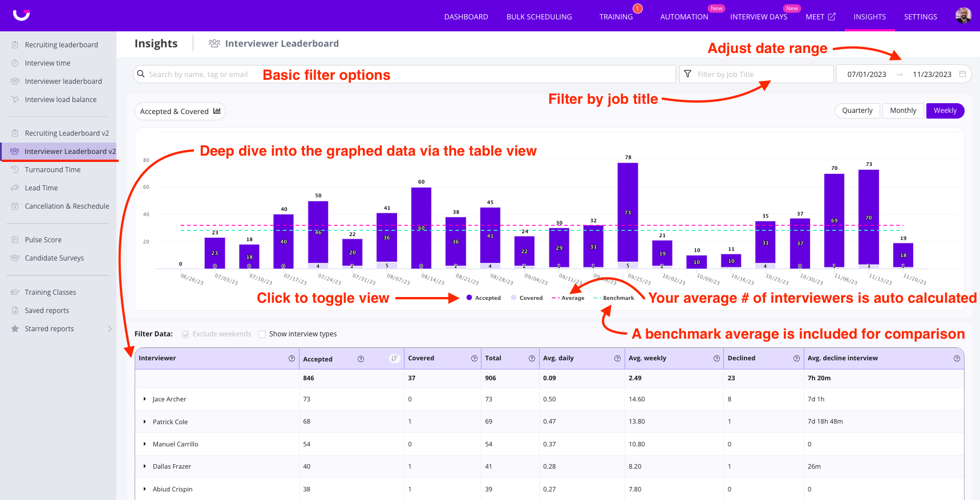This screenshot has width=980, height=500.
Task: Open the Accepted & Covered chart dropdown
Action: tap(180, 111)
